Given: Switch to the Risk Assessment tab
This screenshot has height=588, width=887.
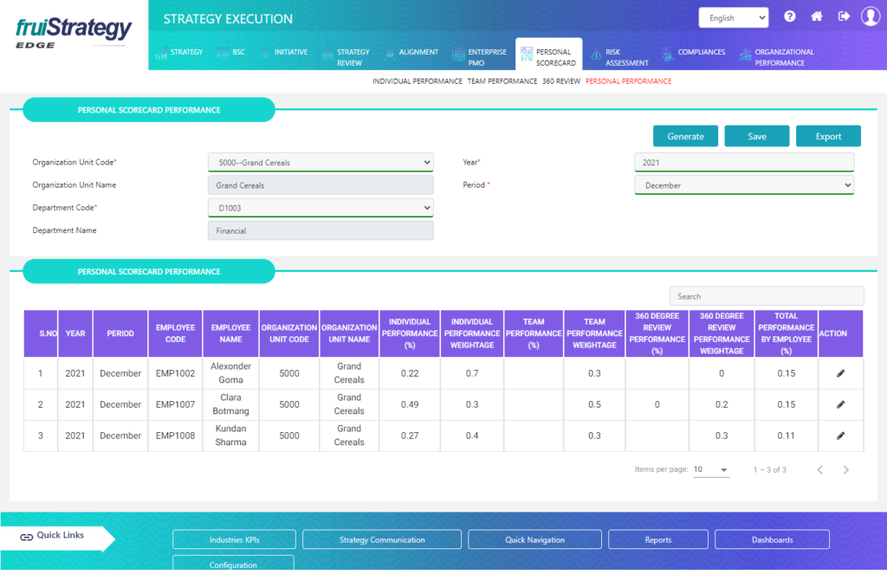Looking at the screenshot, I should coord(620,57).
